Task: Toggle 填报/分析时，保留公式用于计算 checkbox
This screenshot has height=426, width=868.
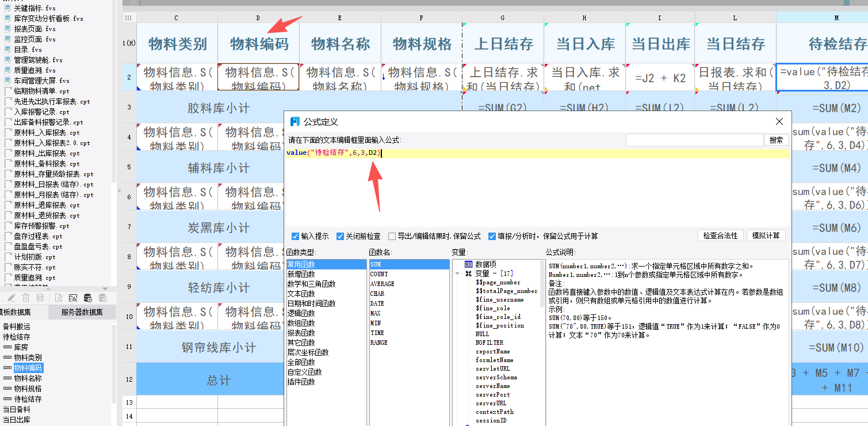Action: (x=492, y=236)
